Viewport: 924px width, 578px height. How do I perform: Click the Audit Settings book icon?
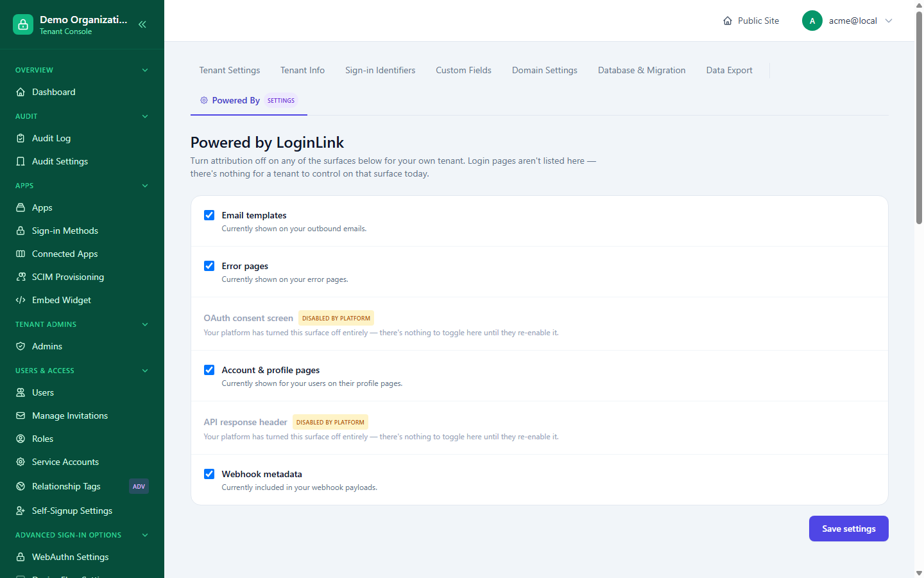[x=21, y=161]
